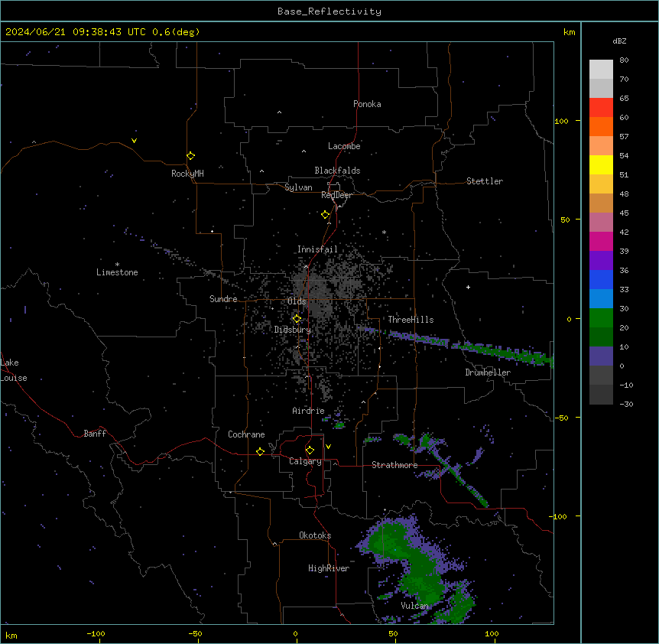This screenshot has width=659, height=644.
Task: Click the Vulcan label
Action: pyautogui.click(x=415, y=606)
